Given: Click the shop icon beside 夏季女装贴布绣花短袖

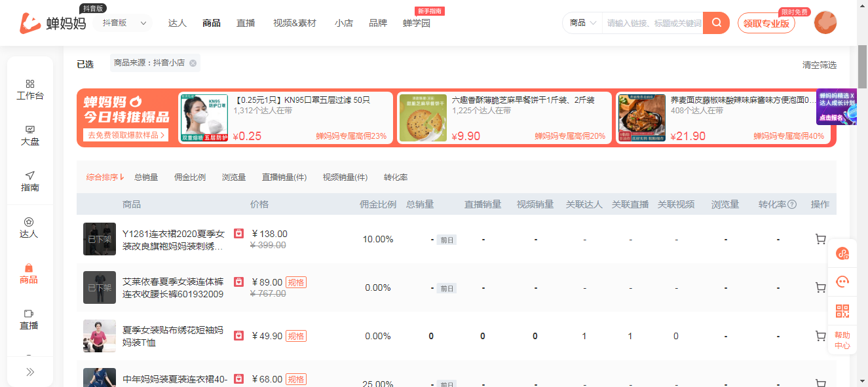Looking at the screenshot, I should (x=239, y=336).
